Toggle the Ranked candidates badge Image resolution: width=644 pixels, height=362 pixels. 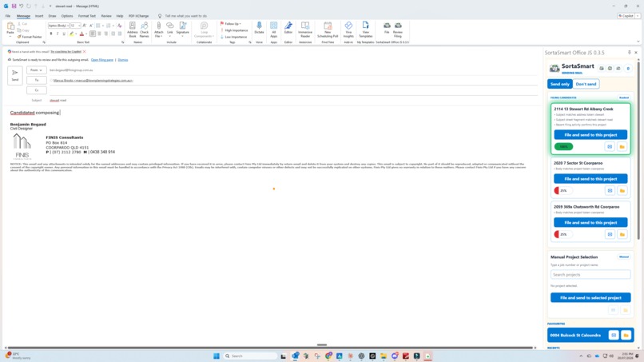(x=624, y=97)
